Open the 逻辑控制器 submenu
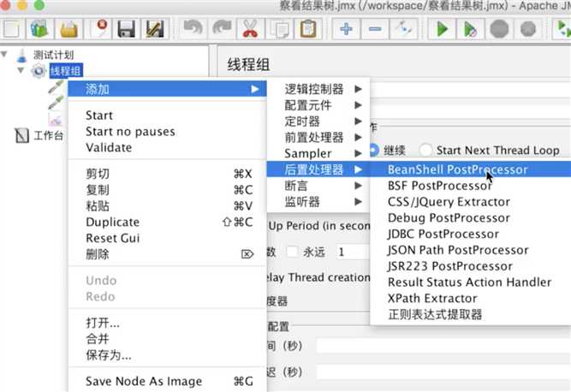Screen dimensions: 571x392 pos(318,89)
